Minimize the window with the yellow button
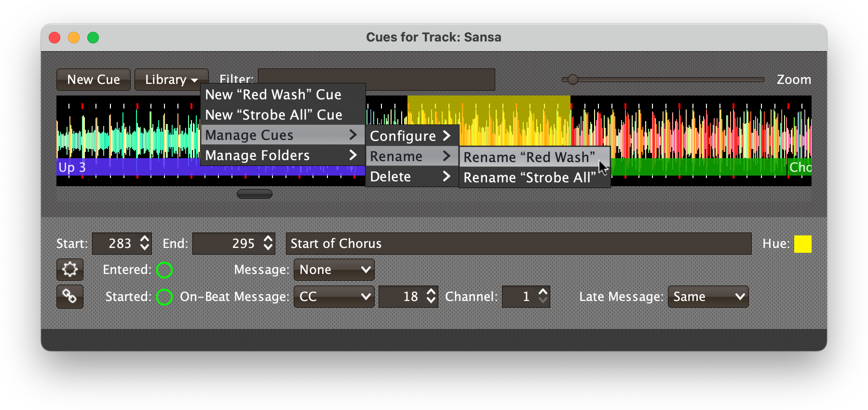 click(x=74, y=38)
